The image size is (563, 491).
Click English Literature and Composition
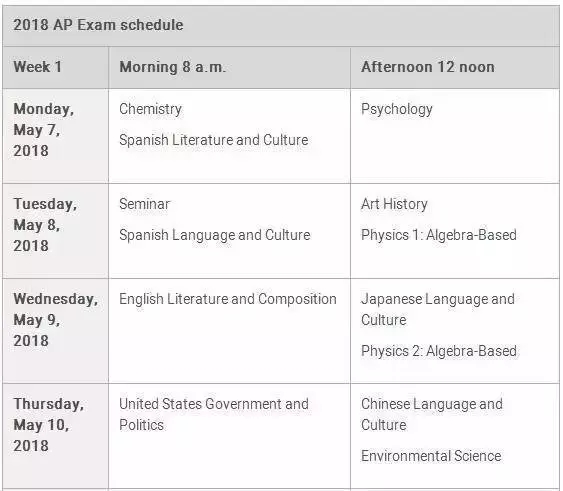pos(228,299)
